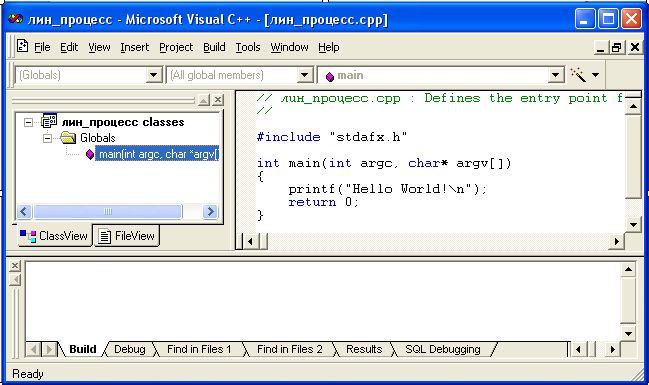This screenshot has width=649, height=385.
Task: Switch to the Debug output tab
Action: pyautogui.click(x=130, y=349)
